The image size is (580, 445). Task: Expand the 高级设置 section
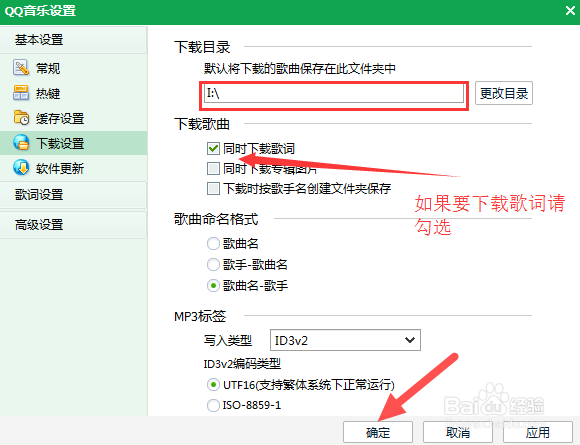tap(74, 225)
